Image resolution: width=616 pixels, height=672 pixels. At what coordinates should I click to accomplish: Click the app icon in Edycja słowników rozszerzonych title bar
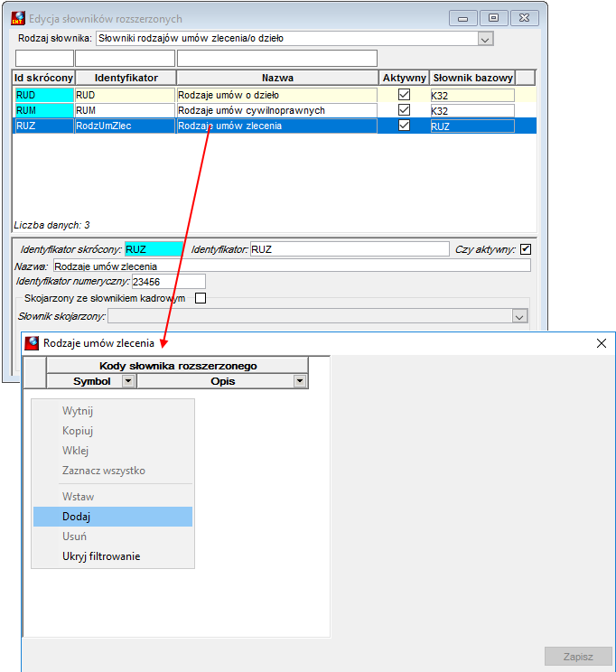coord(17,18)
